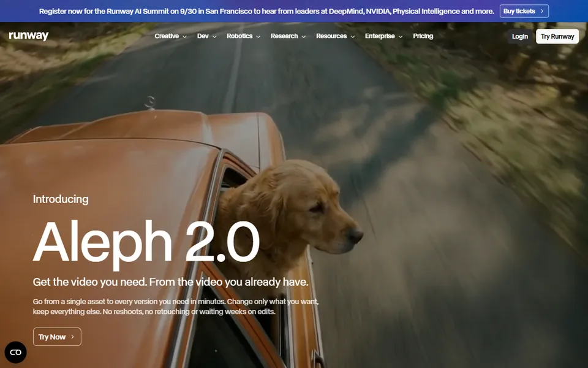
Task: Buy tickets for the AI Summit
Action: tap(524, 11)
